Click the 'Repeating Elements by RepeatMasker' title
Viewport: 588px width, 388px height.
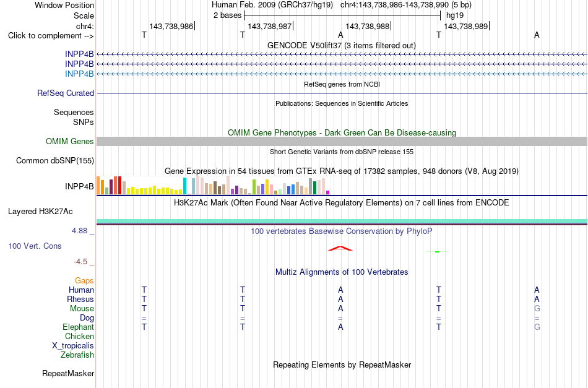342,365
